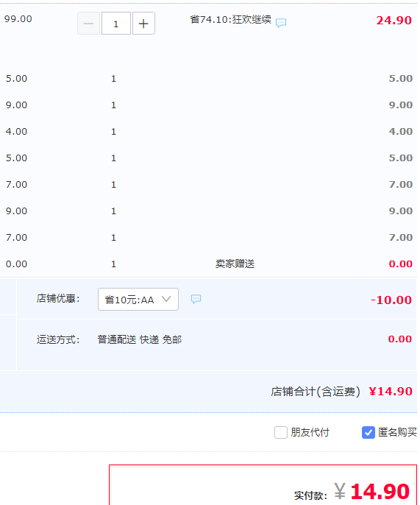420x505 pixels.
Task: Click the chevron arrow in 省10元:AA box
Action: [x=166, y=299]
